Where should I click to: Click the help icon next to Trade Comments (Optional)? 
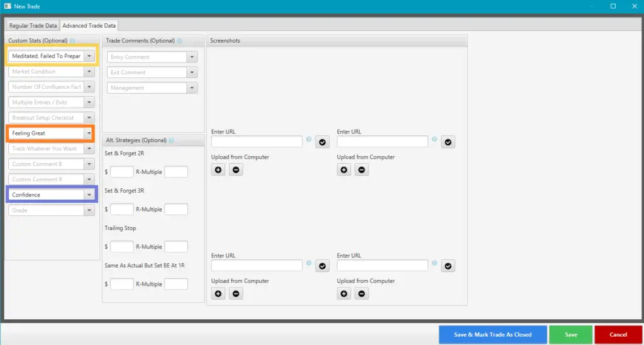click(x=180, y=41)
